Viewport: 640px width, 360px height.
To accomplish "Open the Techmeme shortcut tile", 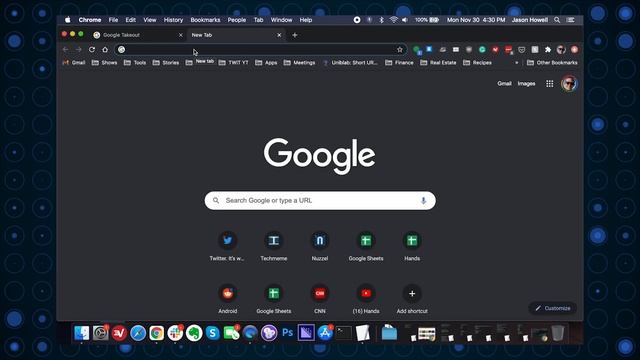I will tap(273, 246).
